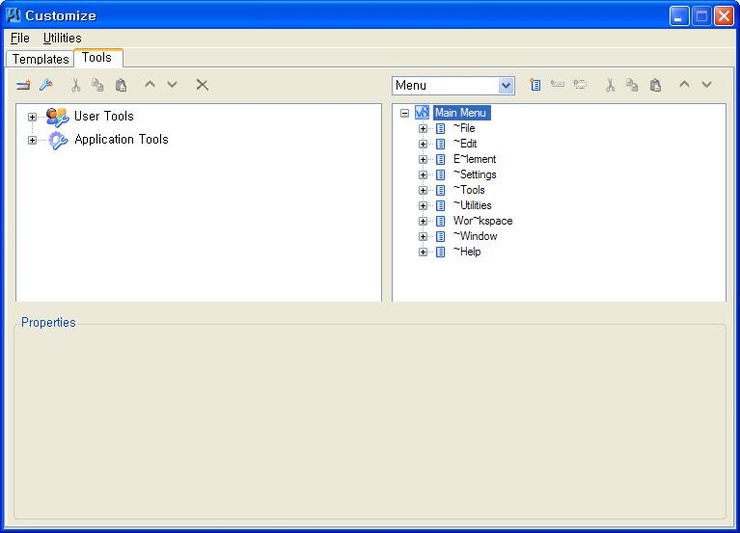Click the New Tool Box icon
This screenshot has height=533, width=740.
[23, 86]
